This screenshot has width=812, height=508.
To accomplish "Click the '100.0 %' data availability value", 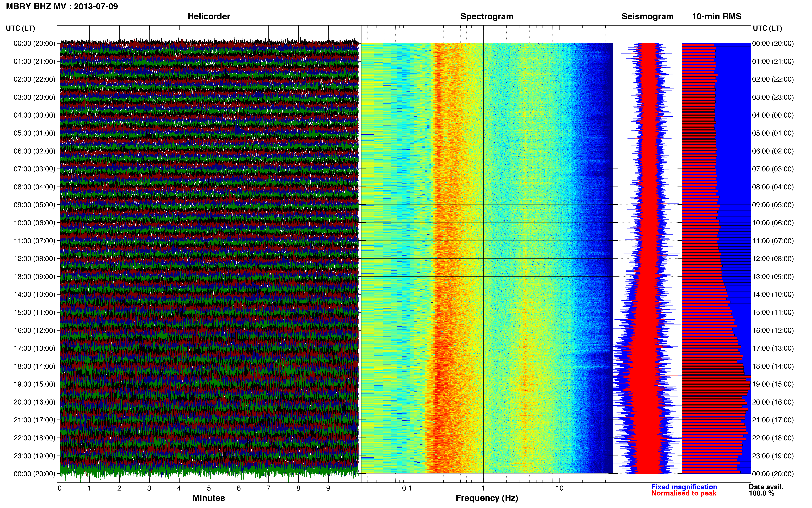I will point(762,493).
